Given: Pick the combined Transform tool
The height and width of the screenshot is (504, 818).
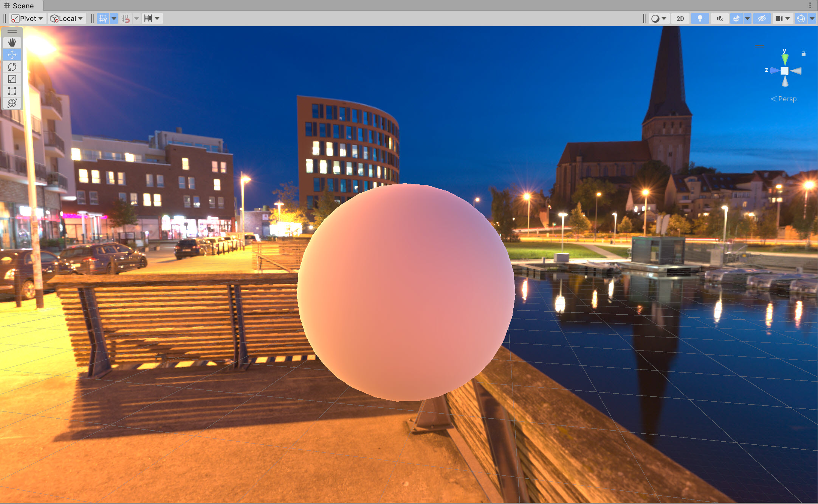Looking at the screenshot, I should (12, 103).
